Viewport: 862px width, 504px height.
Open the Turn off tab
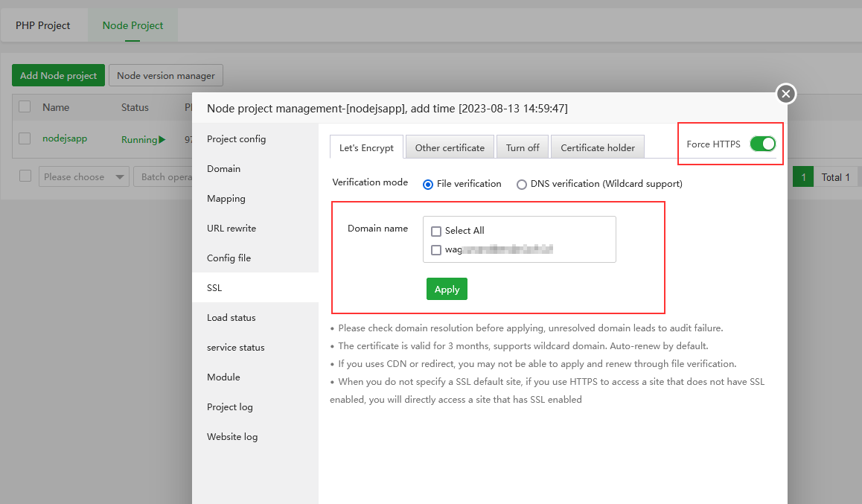coord(523,147)
